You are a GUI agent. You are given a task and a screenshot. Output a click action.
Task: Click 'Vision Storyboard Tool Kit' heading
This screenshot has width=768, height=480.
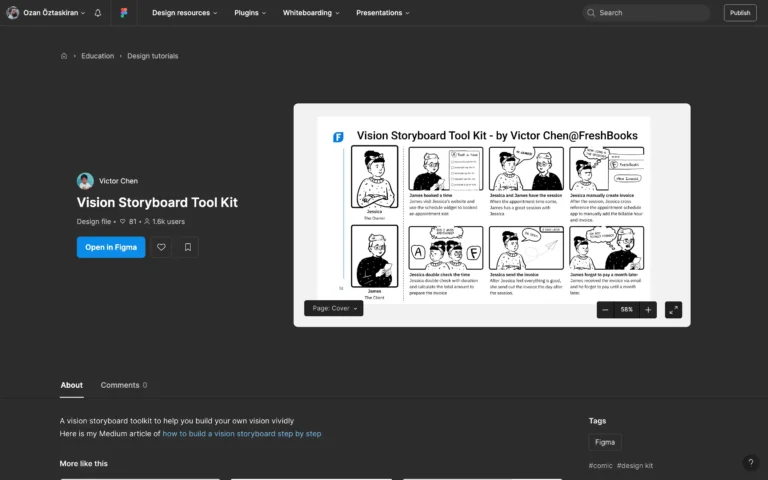point(157,202)
